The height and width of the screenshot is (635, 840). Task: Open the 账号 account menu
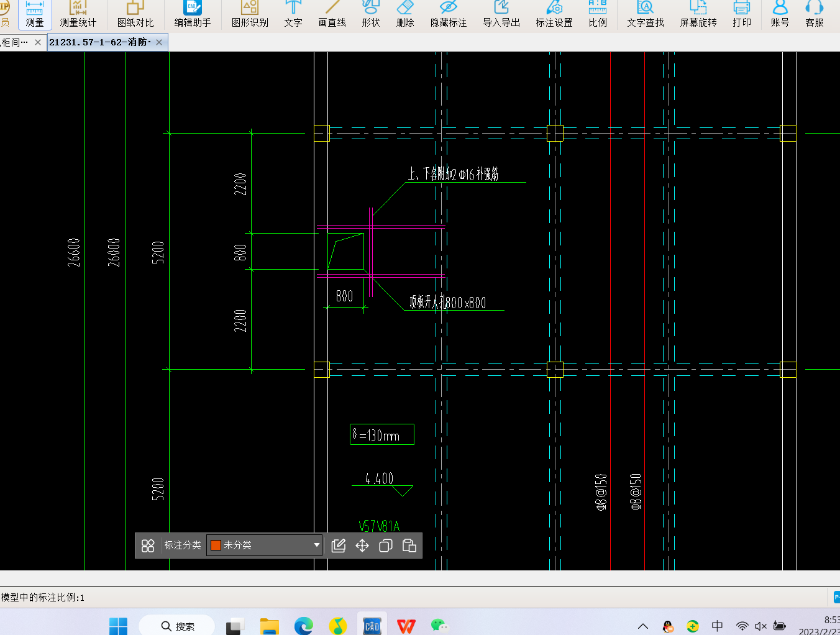point(780,14)
